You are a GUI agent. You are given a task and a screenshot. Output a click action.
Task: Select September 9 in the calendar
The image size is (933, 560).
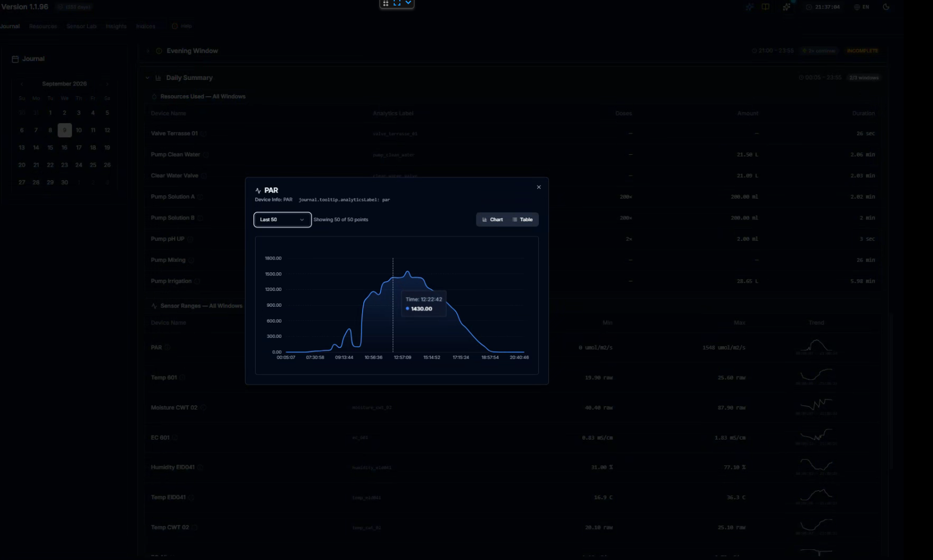pyautogui.click(x=65, y=130)
